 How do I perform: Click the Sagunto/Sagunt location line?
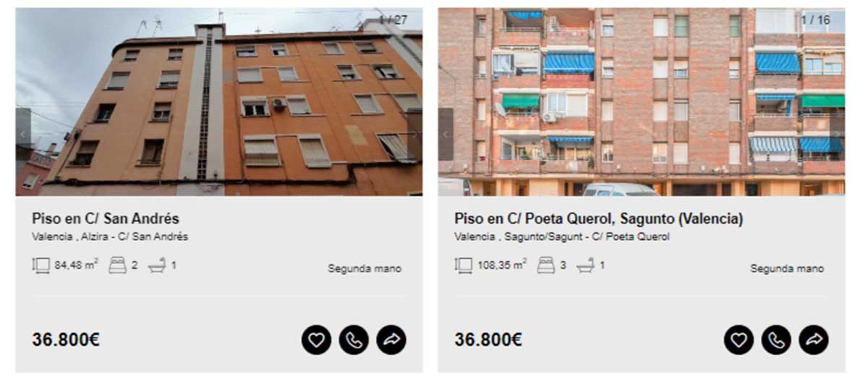[562, 237]
